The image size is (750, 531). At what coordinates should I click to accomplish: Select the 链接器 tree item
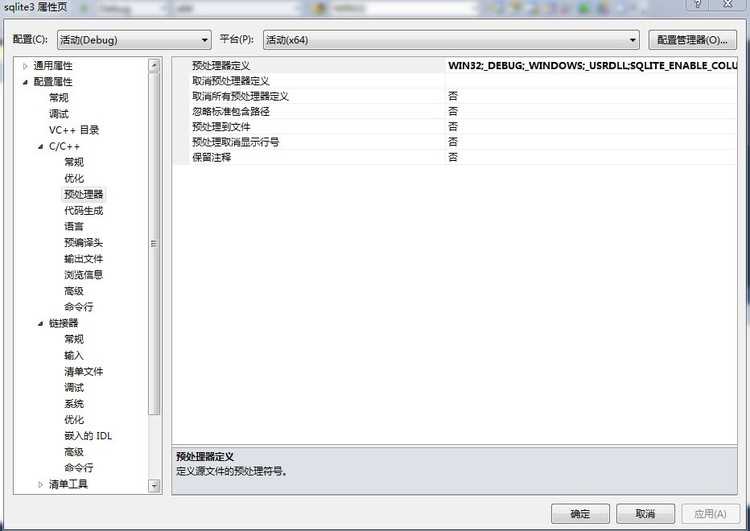(64, 323)
